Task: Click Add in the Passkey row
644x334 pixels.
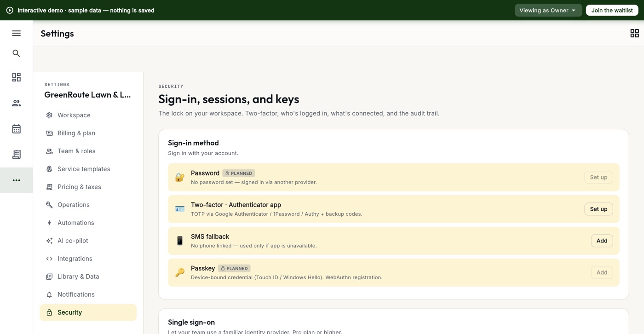Action: point(602,272)
